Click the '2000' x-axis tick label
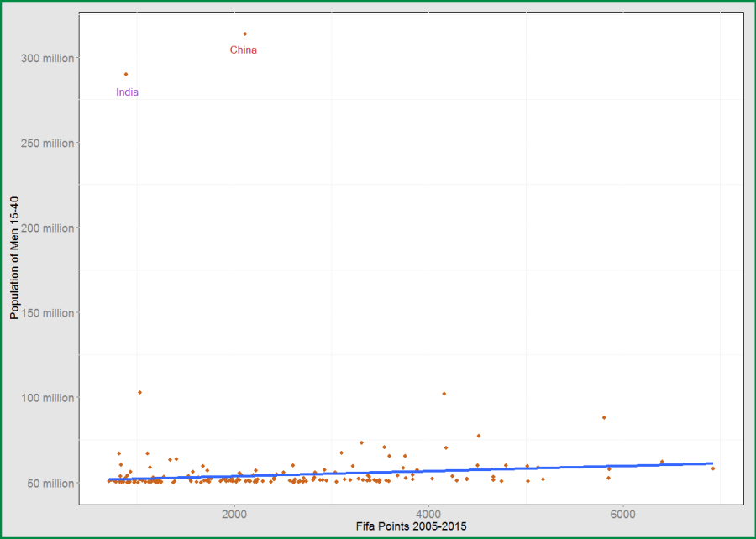This screenshot has height=539, width=756. [x=234, y=513]
